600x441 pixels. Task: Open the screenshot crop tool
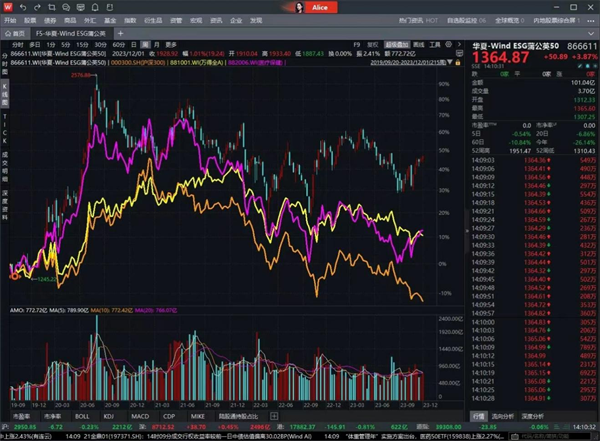(x=52, y=7)
